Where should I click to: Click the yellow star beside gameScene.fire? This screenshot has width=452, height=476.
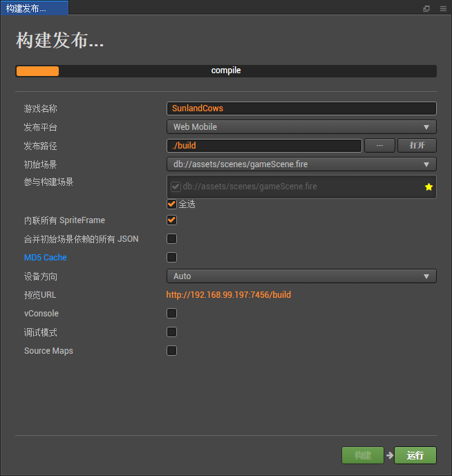[x=429, y=187]
